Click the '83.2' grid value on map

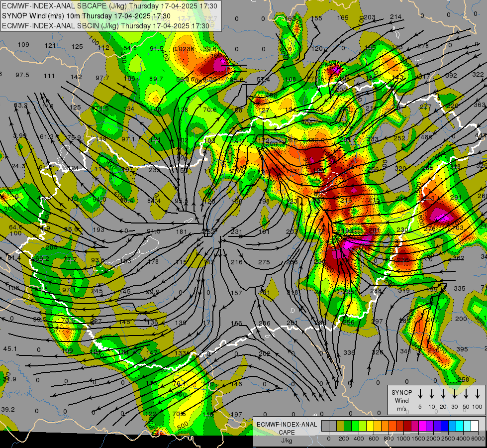(x=21, y=106)
